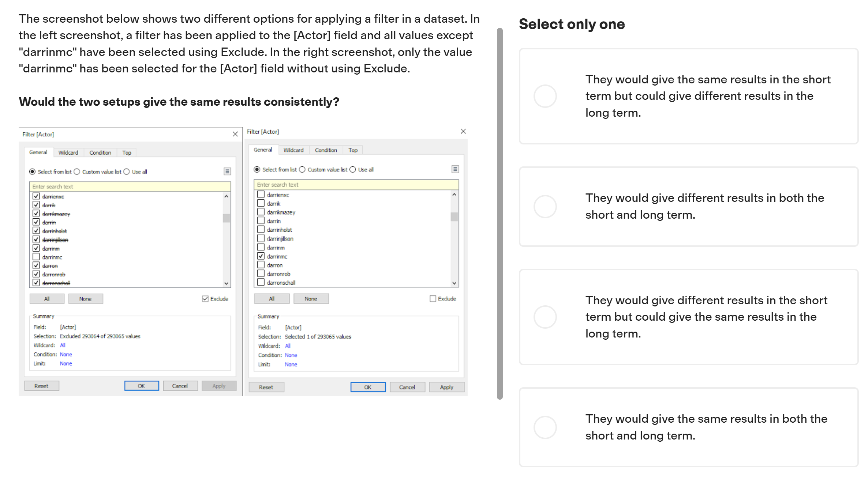Click Reset button in right dialog
The height and width of the screenshot is (479, 868).
tap(266, 387)
